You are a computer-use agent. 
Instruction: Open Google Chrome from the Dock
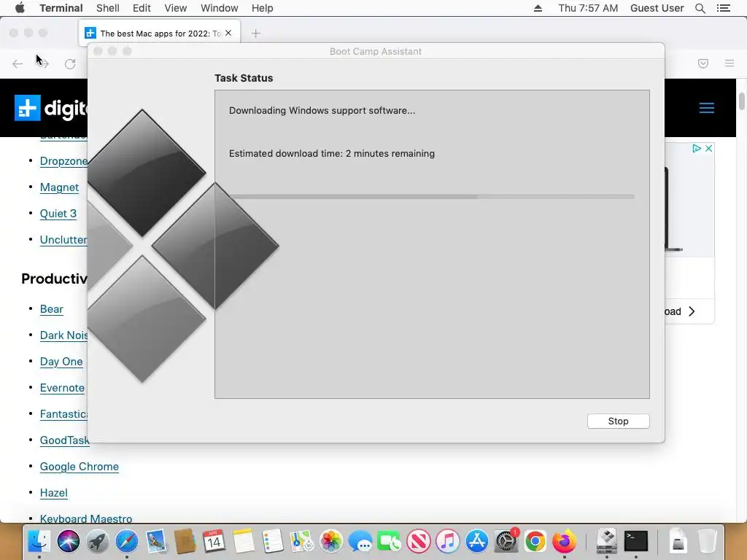[535, 542]
